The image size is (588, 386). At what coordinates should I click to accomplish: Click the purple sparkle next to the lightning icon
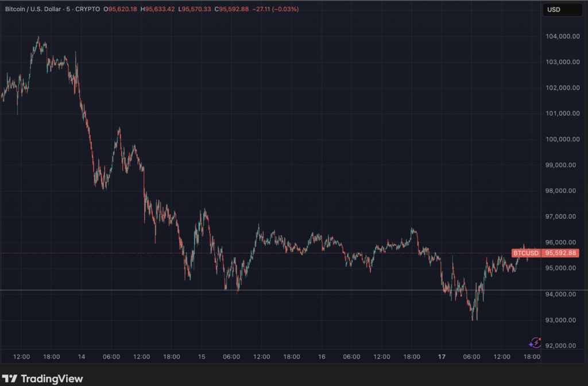(531, 345)
